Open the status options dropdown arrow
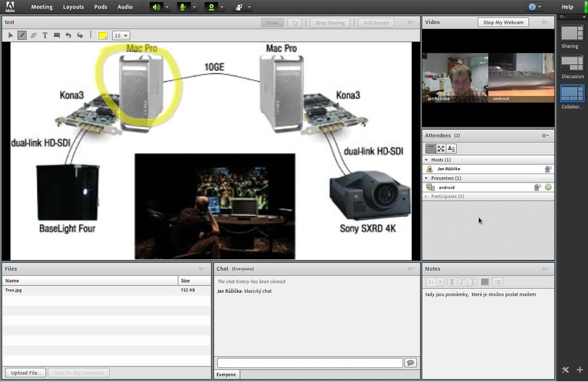 [x=249, y=7]
